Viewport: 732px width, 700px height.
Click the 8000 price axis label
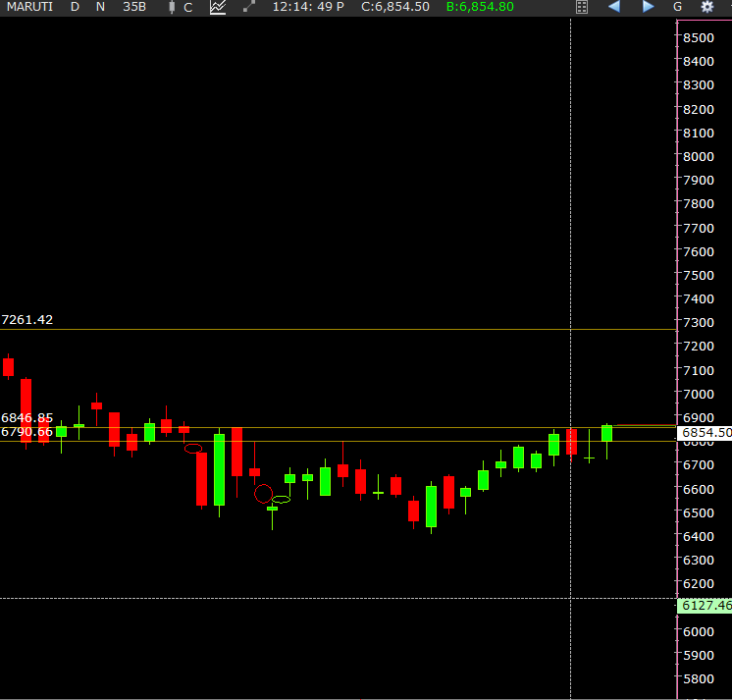coord(699,156)
